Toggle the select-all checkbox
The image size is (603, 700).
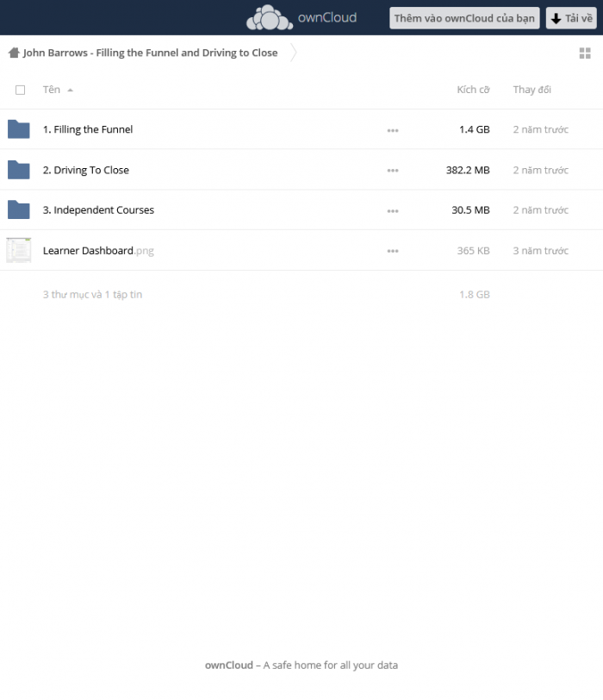pyautogui.click(x=20, y=91)
